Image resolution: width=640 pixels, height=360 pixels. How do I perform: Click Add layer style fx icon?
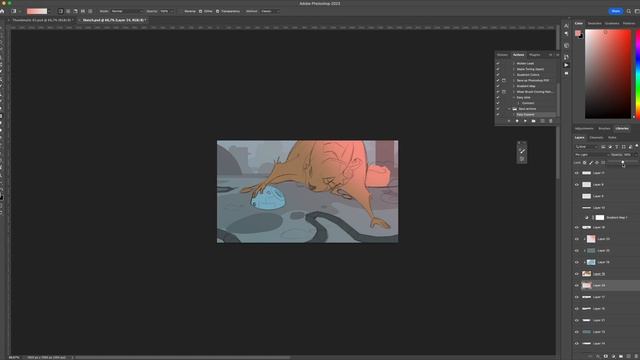598,356
